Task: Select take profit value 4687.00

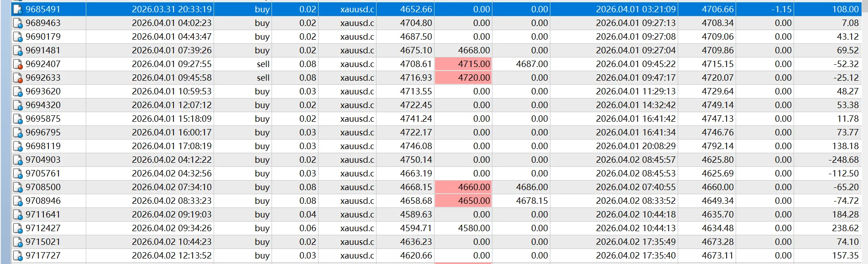Action: pyautogui.click(x=532, y=64)
